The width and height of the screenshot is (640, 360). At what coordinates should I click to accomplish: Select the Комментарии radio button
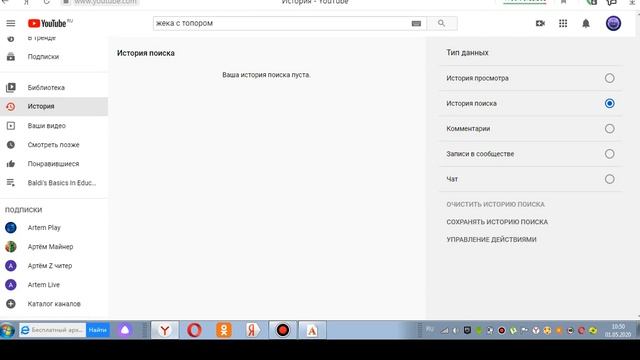[609, 129]
